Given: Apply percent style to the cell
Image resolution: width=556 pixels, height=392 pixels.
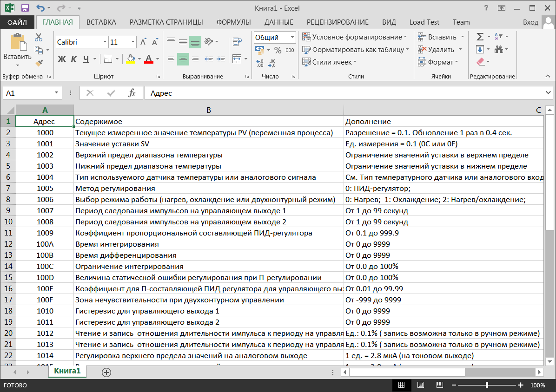Looking at the screenshot, I should point(278,50).
